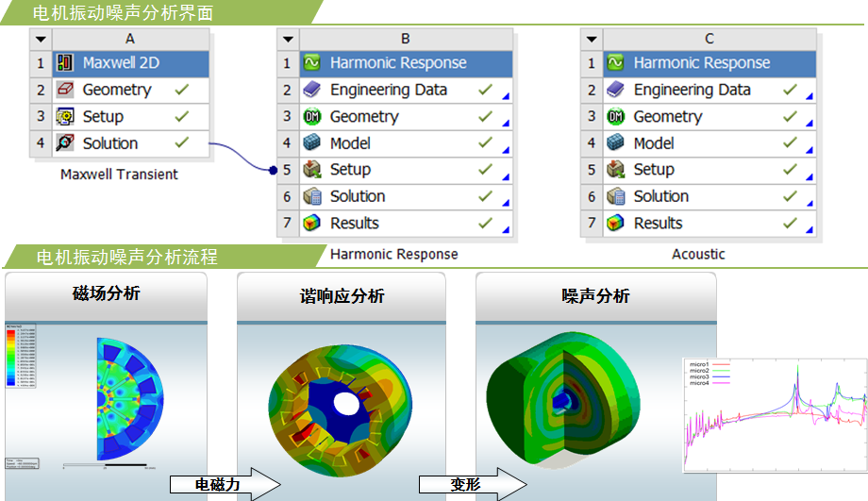868x501 pixels.
Task: Click the 谐响应分析 panel header
Action: [x=342, y=296]
